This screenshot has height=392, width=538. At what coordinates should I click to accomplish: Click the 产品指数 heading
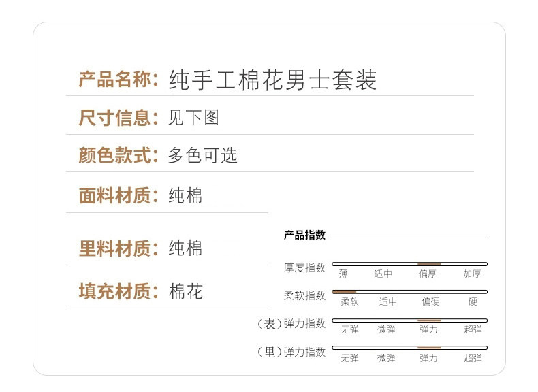click(304, 235)
